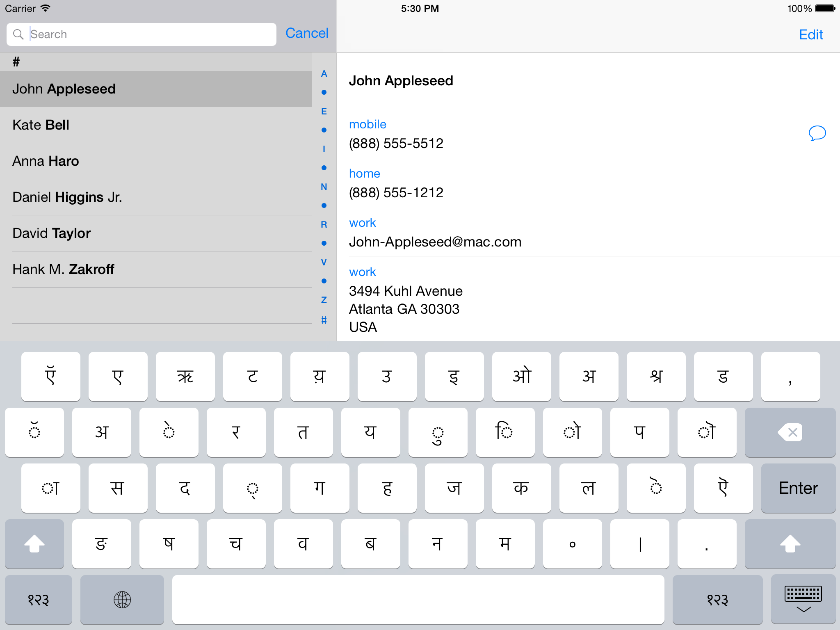
Task: Tap the danda । key
Action: [640, 544]
